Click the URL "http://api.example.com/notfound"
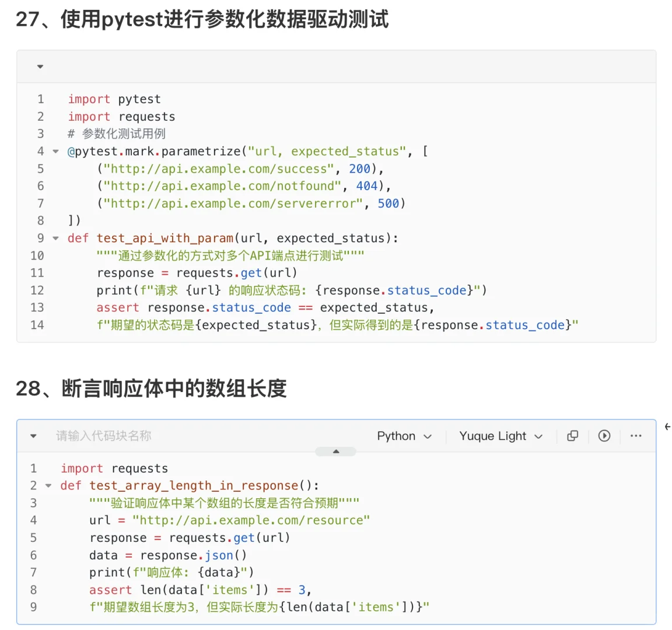The width and height of the screenshot is (672, 630). pyautogui.click(x=222, y=186)
